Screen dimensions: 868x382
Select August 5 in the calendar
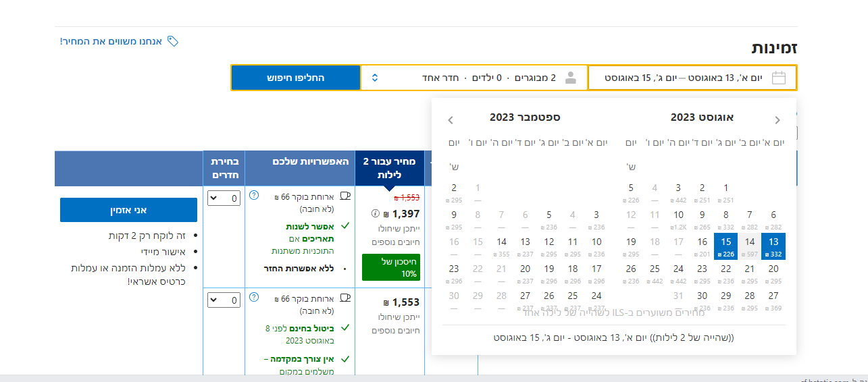(x=631, y=192)
